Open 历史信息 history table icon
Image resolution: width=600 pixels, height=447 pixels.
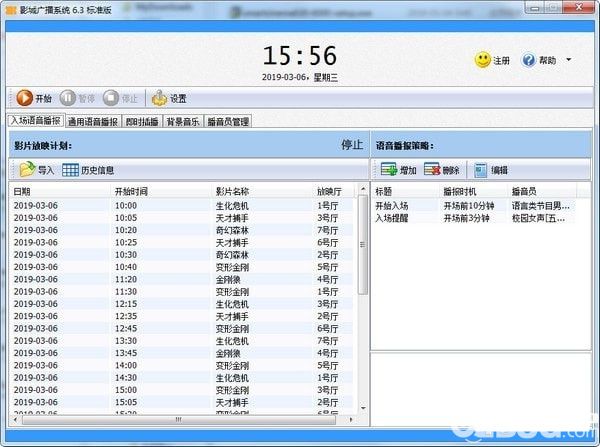point(70,170)
